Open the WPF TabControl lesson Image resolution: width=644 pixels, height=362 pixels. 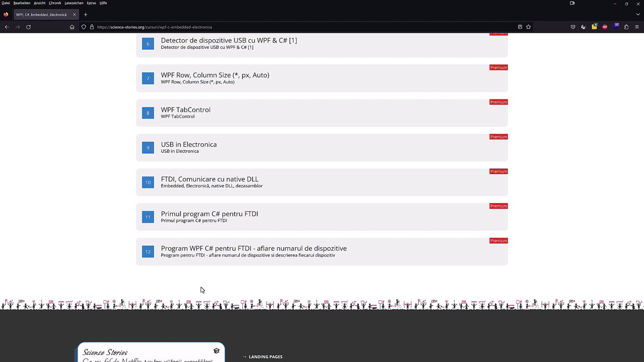tap(322, 113)
